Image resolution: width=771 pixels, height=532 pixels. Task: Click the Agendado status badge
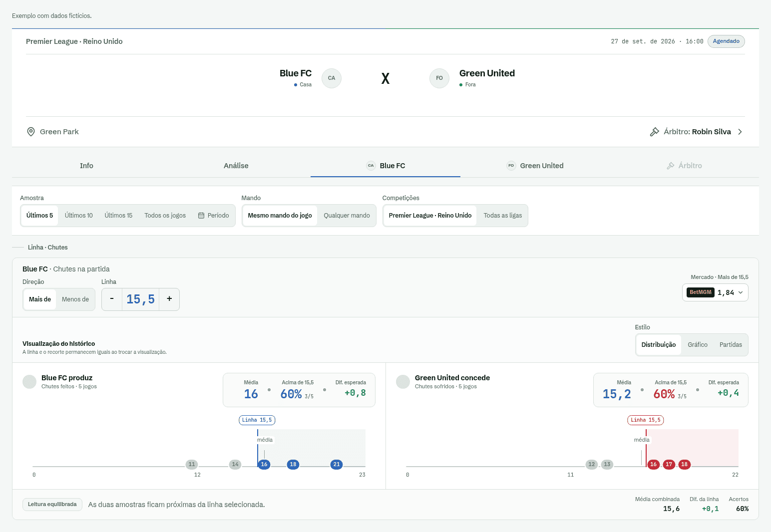[x=726, y=41]
